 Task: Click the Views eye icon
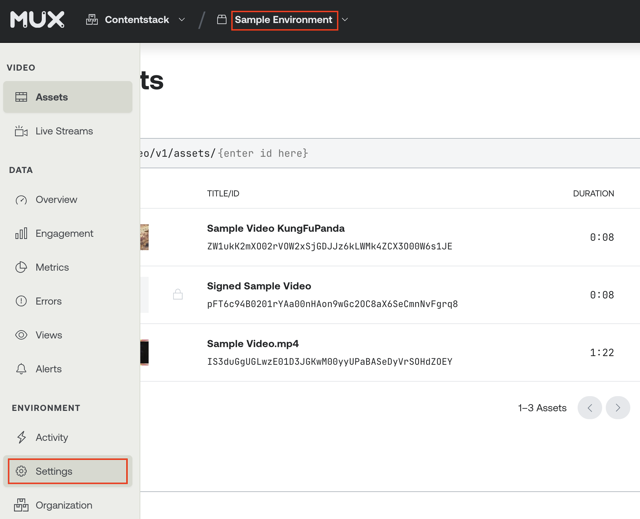pos(21,335)
